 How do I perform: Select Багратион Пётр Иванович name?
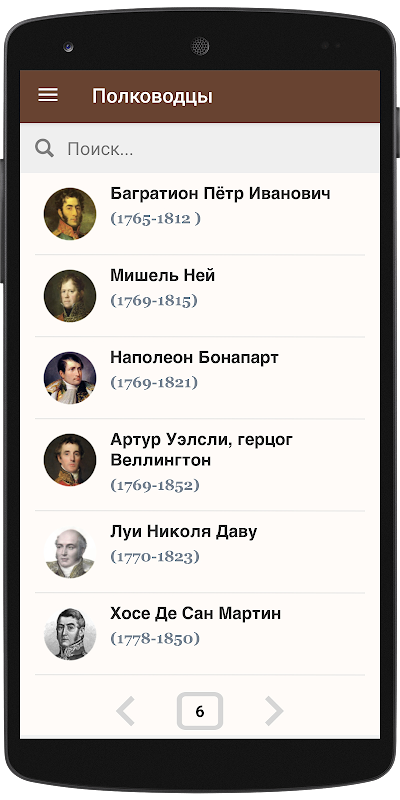(220, 193)
